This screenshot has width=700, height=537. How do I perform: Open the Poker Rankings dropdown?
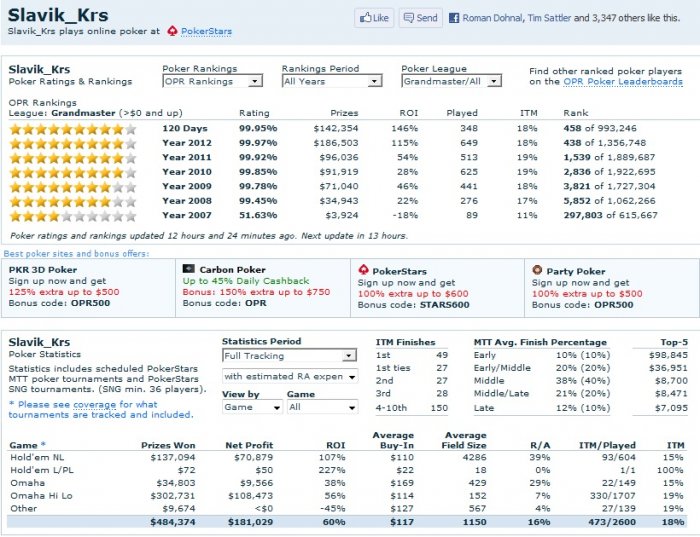point(212,81)
